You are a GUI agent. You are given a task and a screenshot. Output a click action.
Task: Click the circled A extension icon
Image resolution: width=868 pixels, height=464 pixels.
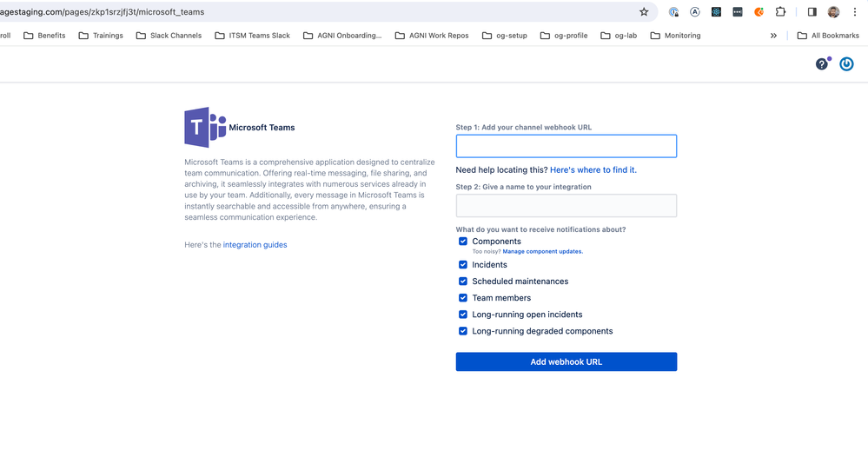pos(695,11)
